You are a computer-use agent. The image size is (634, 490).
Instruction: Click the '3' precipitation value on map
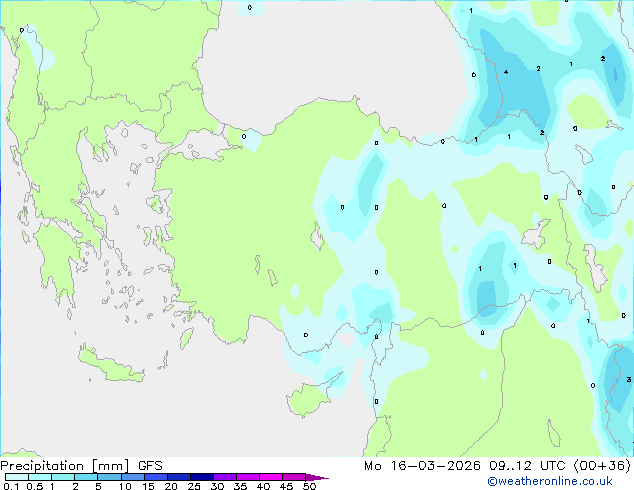[x=629, y=379]
